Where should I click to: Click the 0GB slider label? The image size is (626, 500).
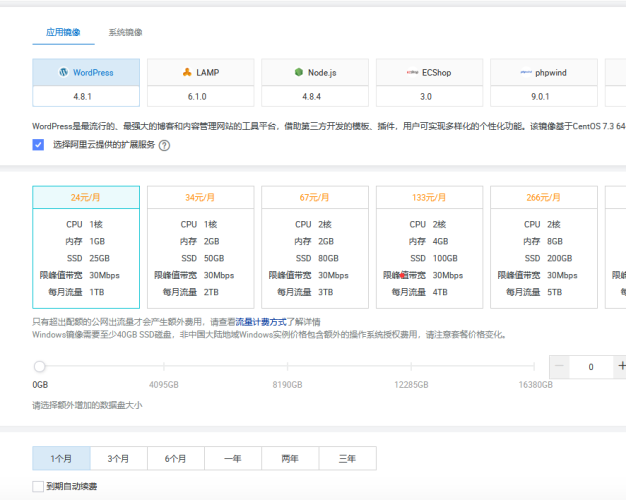(40, 385)
